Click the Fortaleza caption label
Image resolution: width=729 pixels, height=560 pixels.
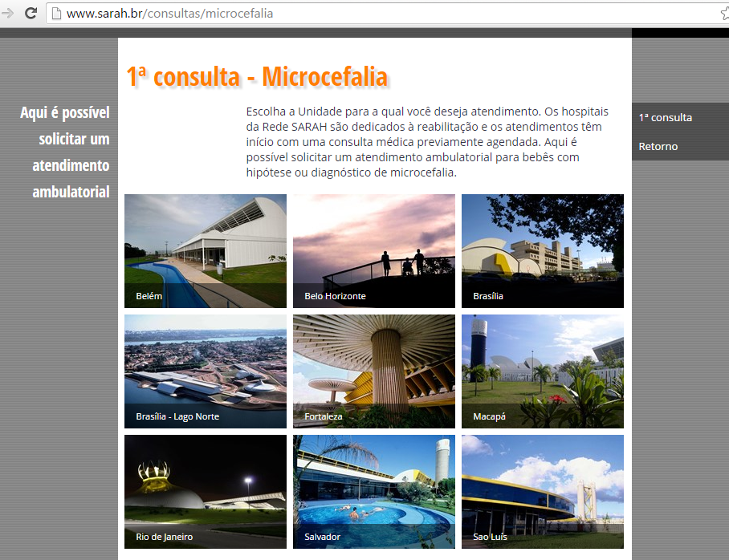click(323, 416)
